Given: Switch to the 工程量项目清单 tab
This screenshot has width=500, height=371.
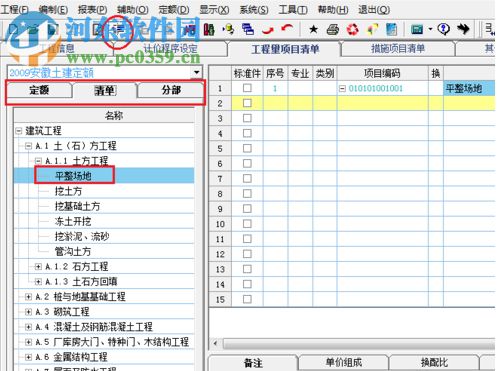Looking at the screenshot, I should click(285, 49).
